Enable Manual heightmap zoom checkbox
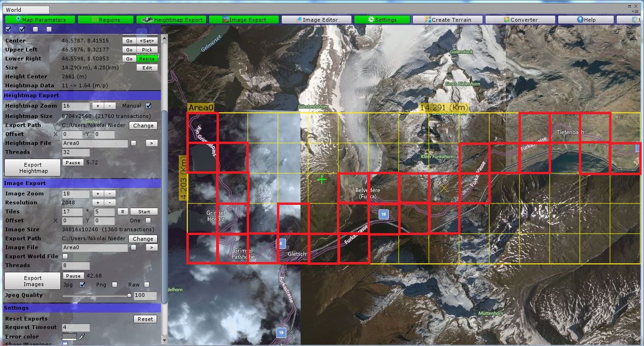Viewport: 644px width, 346px height. [x=148, y=106]
